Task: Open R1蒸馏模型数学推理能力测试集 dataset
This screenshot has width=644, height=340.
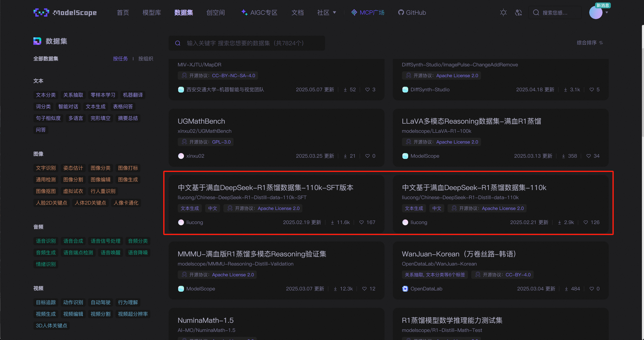Action: (x=452, y=320)
